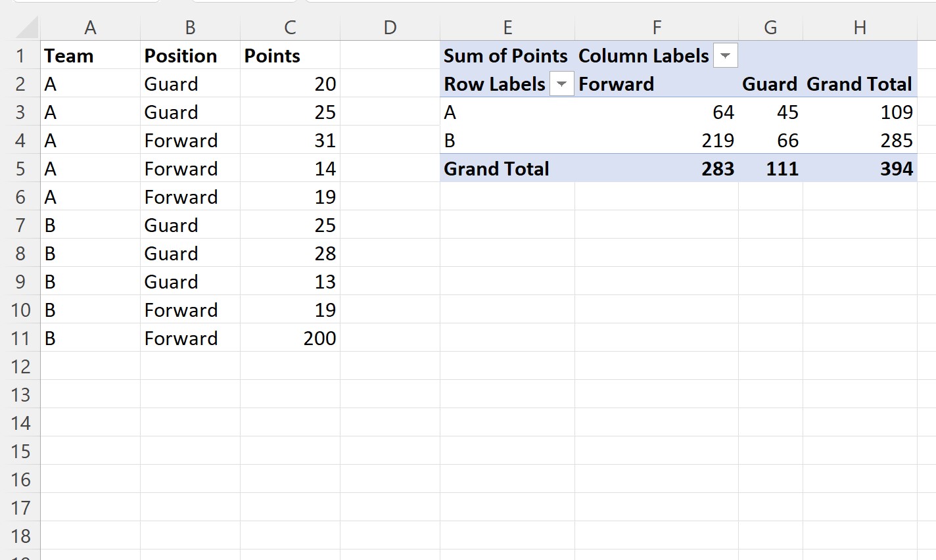Select column A header
Screen dimensions: 936x560
(91, 28)
